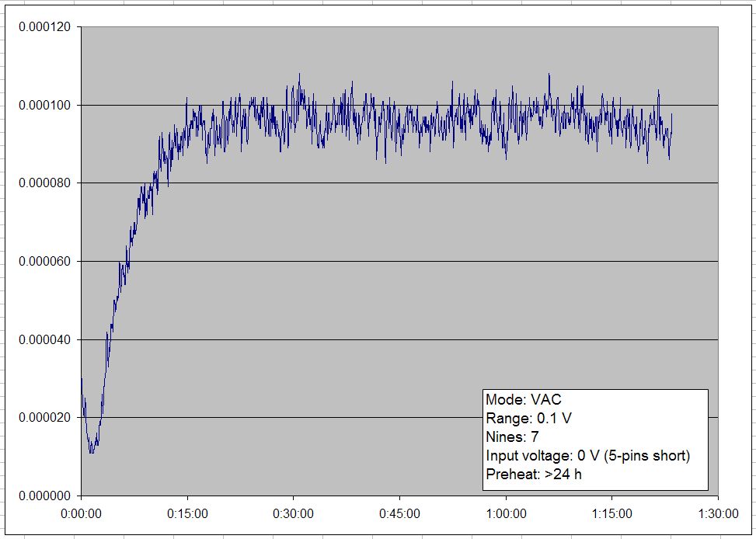Select the 'Preheat: >24 h' line
The image size is (756, 539).
pyautogui.click(x=533, y=474)
